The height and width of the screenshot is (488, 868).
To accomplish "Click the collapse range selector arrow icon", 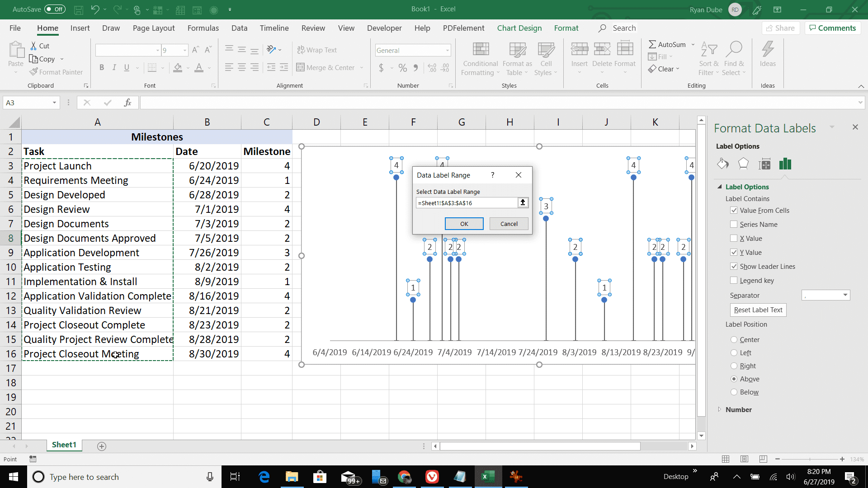I will [523, 203].
